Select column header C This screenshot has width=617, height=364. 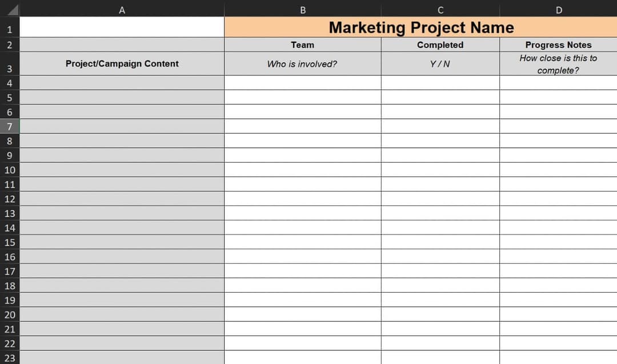pyautogui.click(x=440, y=9)
